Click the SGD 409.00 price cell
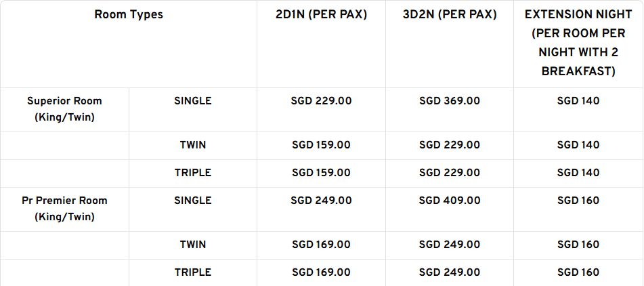 point(450,201)
